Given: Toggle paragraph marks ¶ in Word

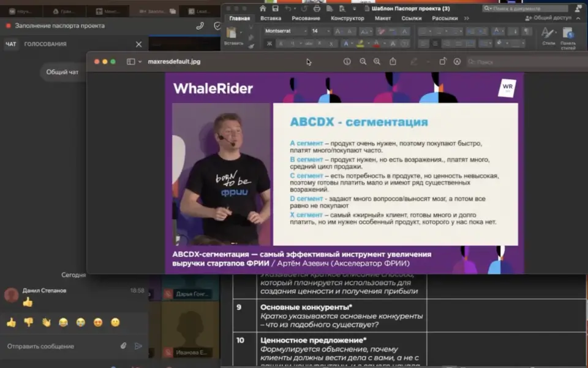Looking at the screenshot, I should [527, 31].
